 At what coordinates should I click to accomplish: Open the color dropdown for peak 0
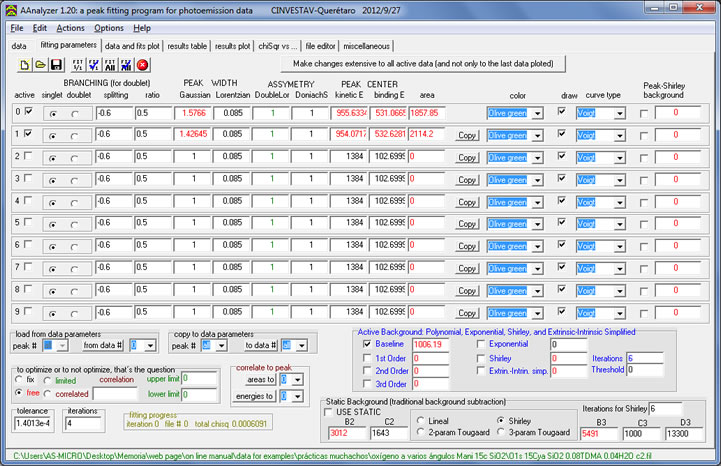click(x=537, y=113)
